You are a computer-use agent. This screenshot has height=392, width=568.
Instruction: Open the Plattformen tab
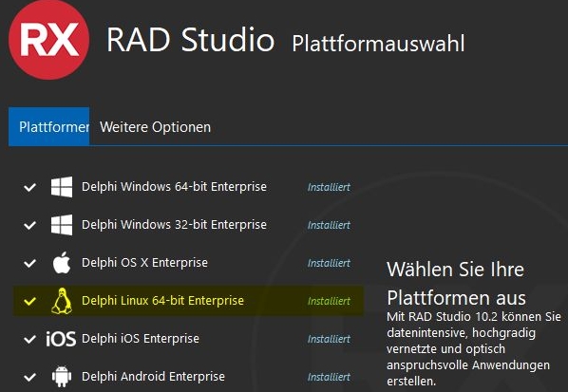[x=48, y=126]
